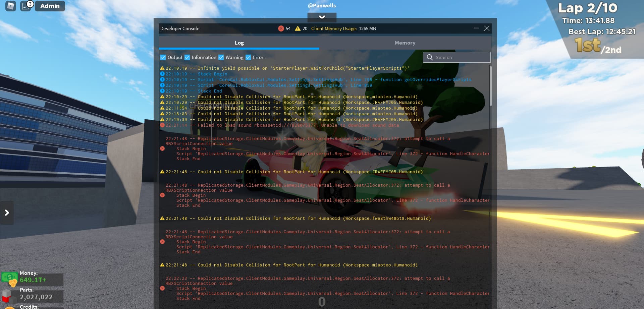Image resolution: width=644 pixels, height=309 pixels.
Task: Click the search magnifier in the console
Action: [430, 57]
